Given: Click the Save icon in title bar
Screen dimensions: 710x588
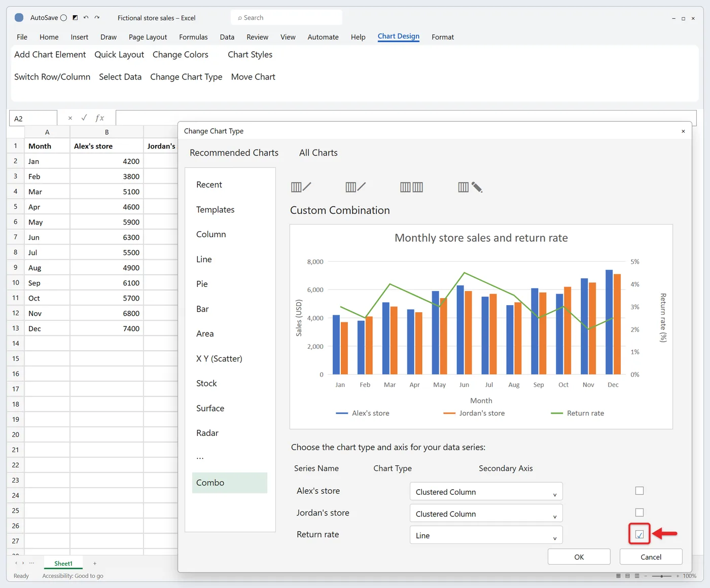Looking at the screenshot, I should tap(75, 18).
